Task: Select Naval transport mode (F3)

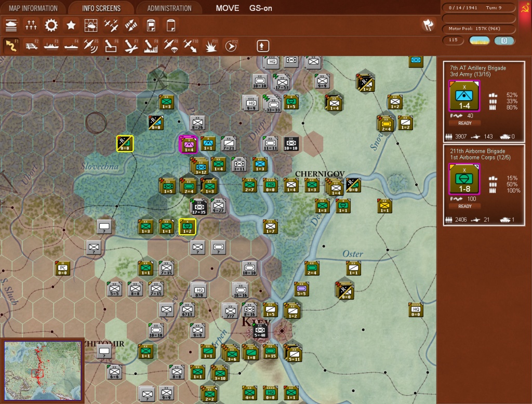Action: 51,46
